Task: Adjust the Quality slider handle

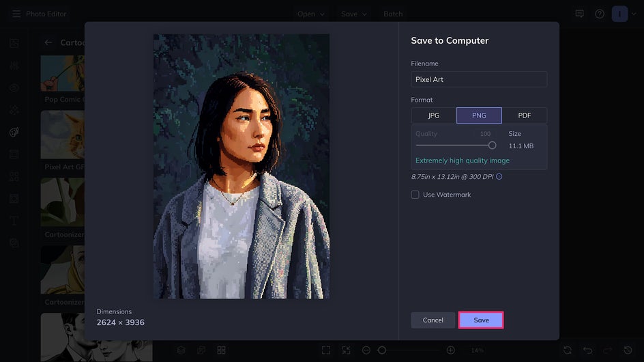Action: (x=492, y=145)
